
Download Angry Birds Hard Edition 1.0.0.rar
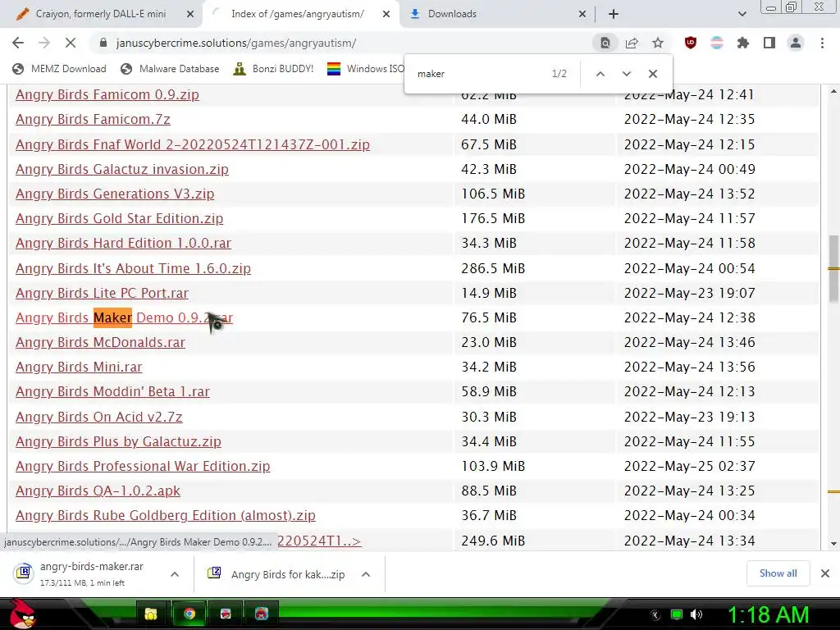click(123, 243)
